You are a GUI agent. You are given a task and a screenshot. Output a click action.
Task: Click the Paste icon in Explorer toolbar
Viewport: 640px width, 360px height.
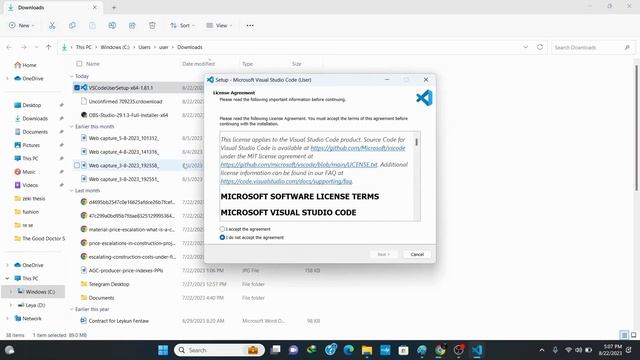[92, 25]
